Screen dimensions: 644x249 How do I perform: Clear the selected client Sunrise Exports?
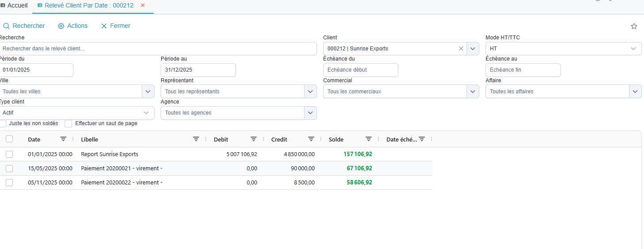point(461,49)
